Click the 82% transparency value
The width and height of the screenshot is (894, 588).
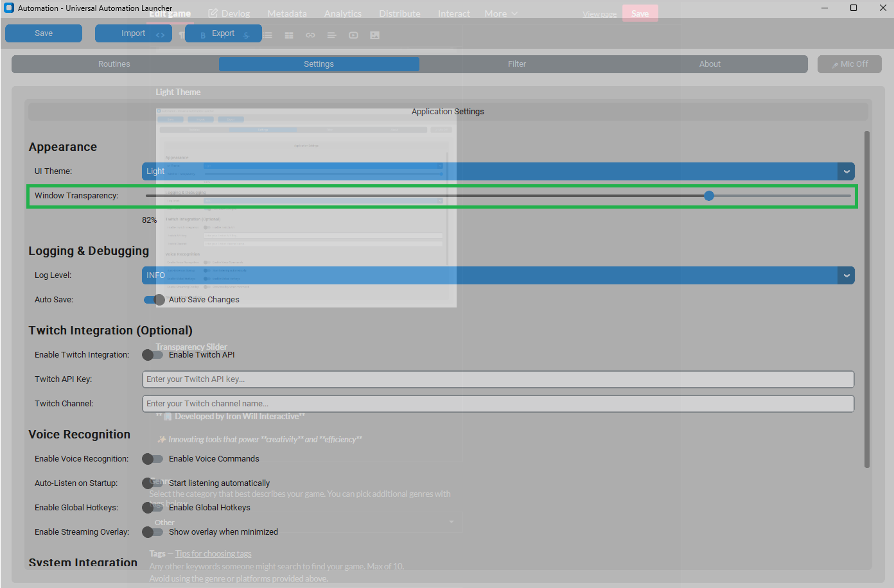tap(150, 220)
